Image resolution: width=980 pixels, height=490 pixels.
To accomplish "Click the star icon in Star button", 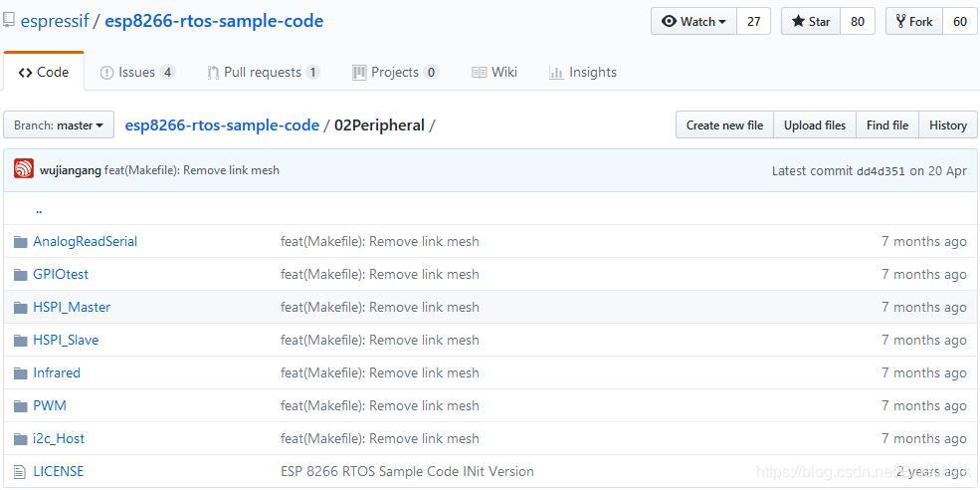I will pyautogui.click(x=798, y=21).
